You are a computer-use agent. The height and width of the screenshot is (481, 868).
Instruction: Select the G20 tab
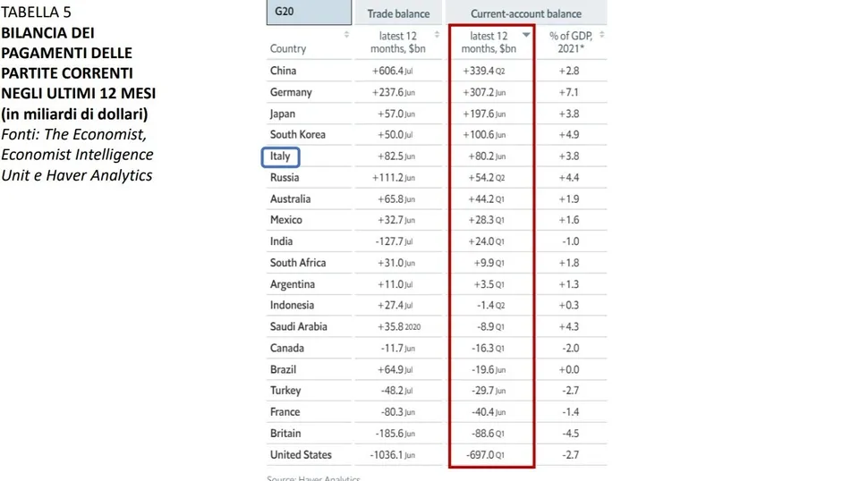[x=309, y=13]
